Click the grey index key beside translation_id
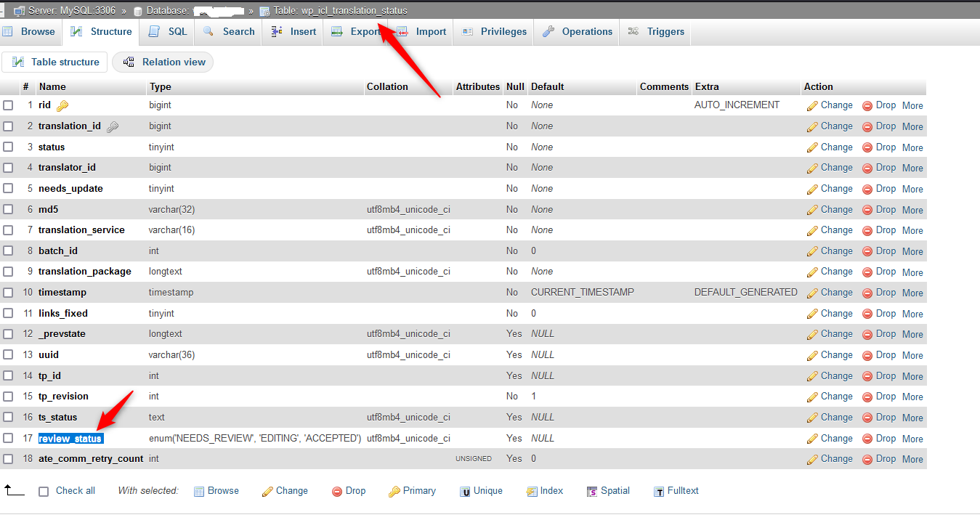980x528 pixels. pyautogui.click(x=113, y=126)
